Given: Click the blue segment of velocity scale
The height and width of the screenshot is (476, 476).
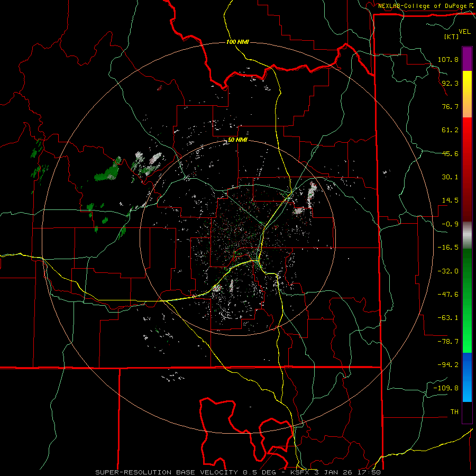Looking at the screenshot, I should pos(467,377).
